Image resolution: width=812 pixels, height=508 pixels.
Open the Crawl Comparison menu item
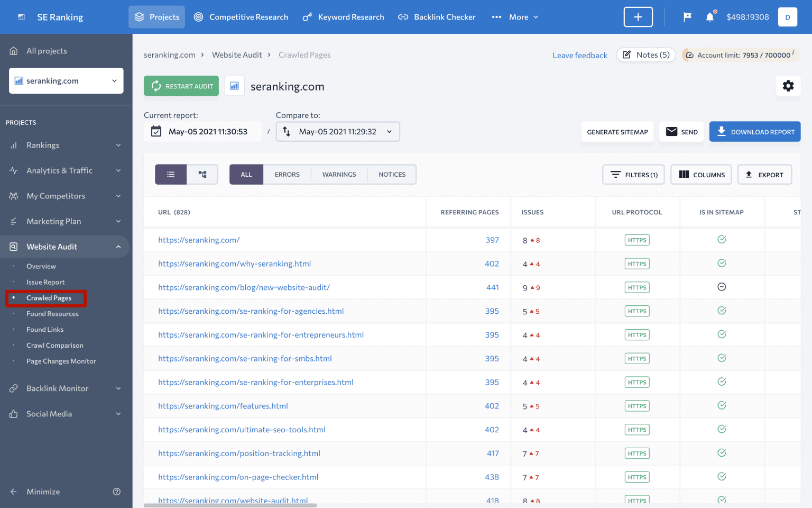click(55, 345)
